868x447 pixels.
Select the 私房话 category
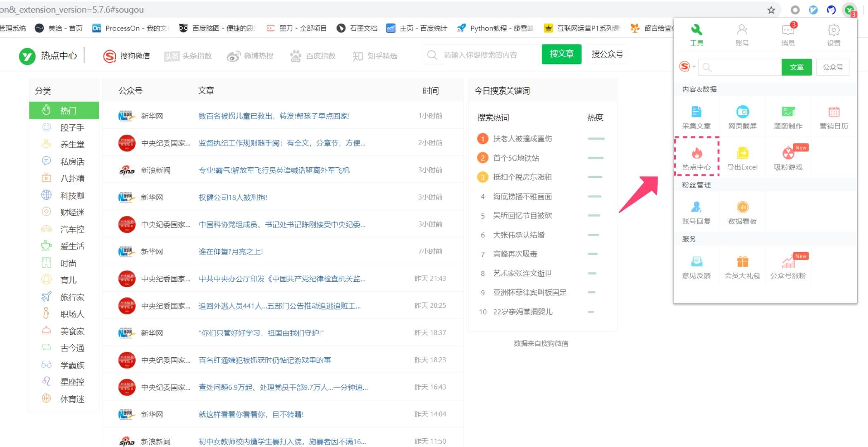(x=64, y=162)
